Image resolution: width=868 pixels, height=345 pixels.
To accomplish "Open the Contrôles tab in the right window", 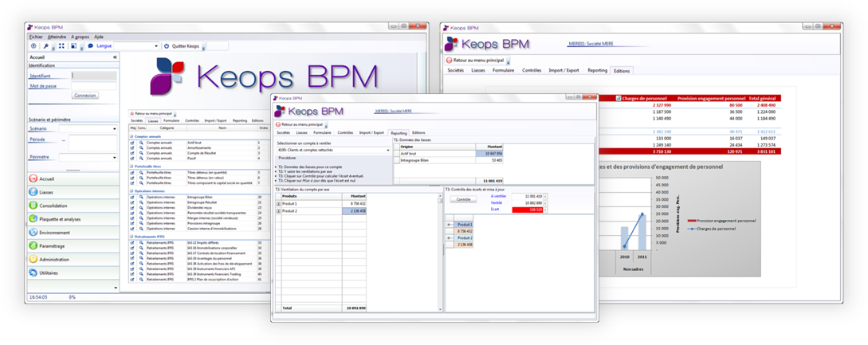I will 532,70.
